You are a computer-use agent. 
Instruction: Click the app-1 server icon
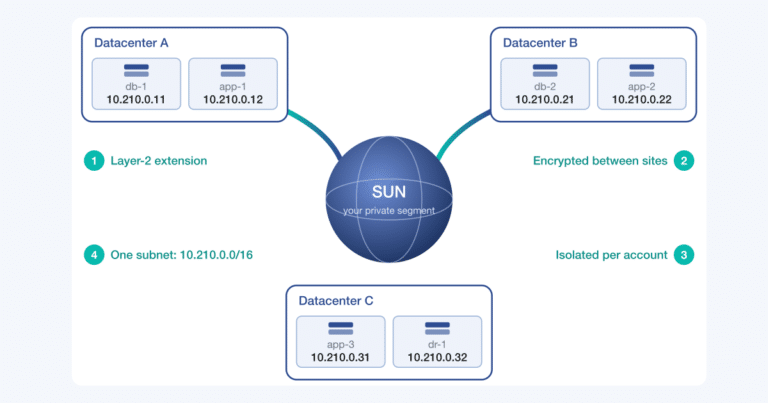pos(233,71)
